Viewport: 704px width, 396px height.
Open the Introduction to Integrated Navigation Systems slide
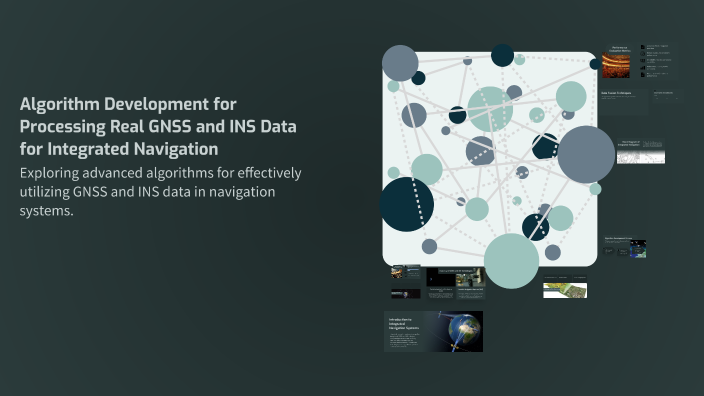[433, 331]
